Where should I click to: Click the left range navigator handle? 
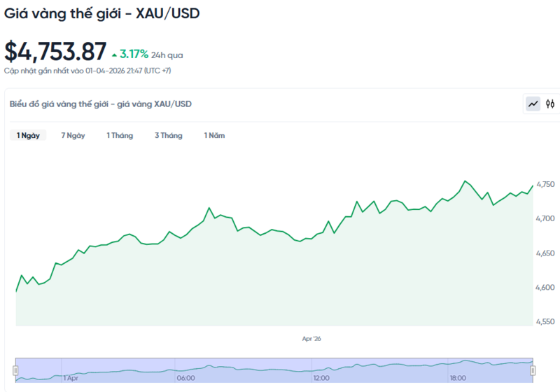click(x=15, y=370)
